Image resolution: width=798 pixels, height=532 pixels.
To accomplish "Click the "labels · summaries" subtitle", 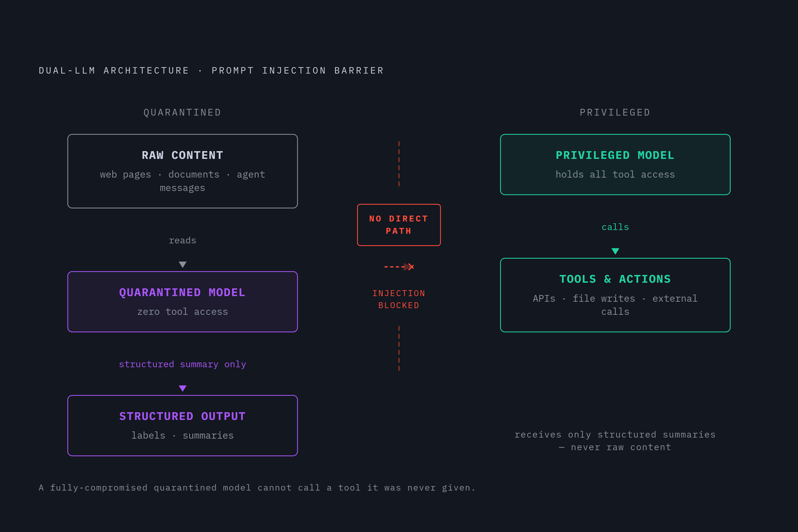I will [x=183, y=435].
